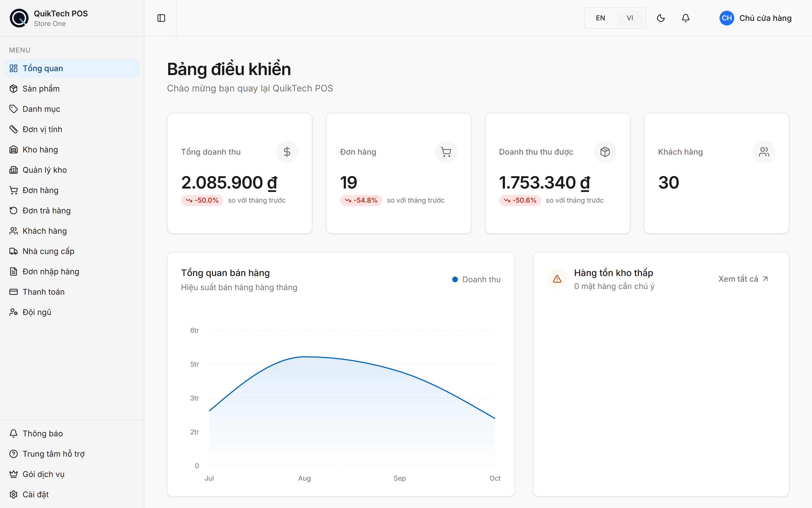This screenshot has height=508, width=812.
Task: Click the -54.8% orders change badge
Action: [361, 200]
